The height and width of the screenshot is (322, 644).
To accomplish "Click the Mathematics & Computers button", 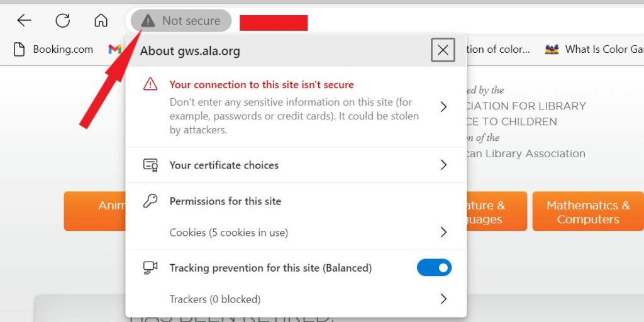I will pos(588,211).
